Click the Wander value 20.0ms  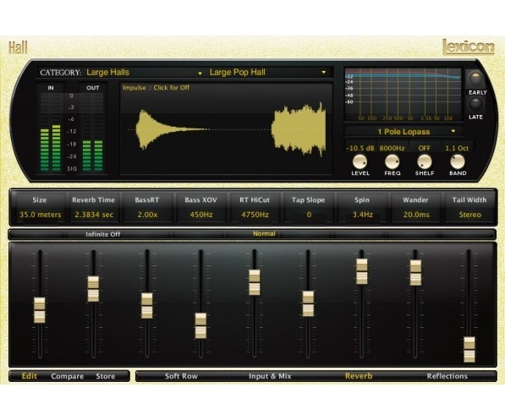416,215
